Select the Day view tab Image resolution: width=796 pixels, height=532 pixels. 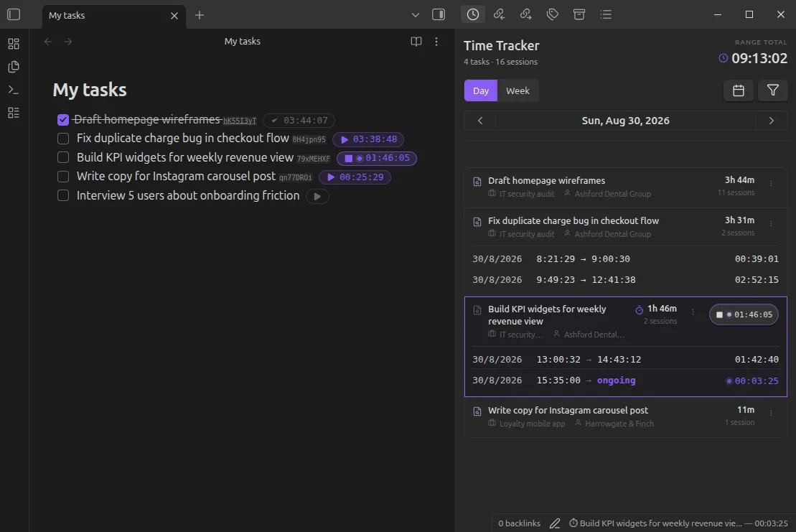pyautogui.click(x=481, y=90)
